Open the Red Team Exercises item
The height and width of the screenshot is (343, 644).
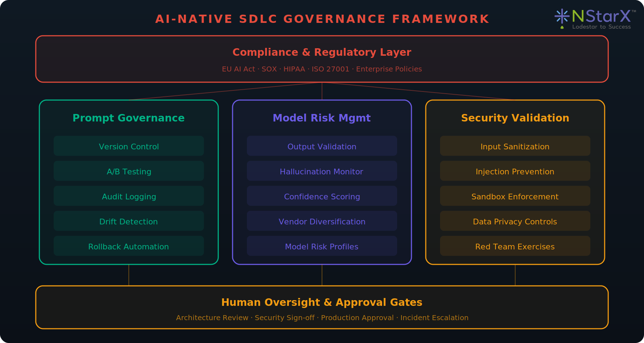coord(515,246)
